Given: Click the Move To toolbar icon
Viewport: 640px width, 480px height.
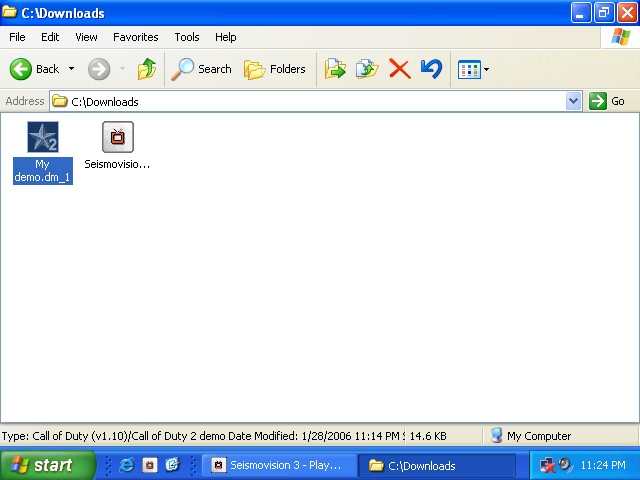Looking at the screenshot, I should pyautogui.click(x=335, y=69).
